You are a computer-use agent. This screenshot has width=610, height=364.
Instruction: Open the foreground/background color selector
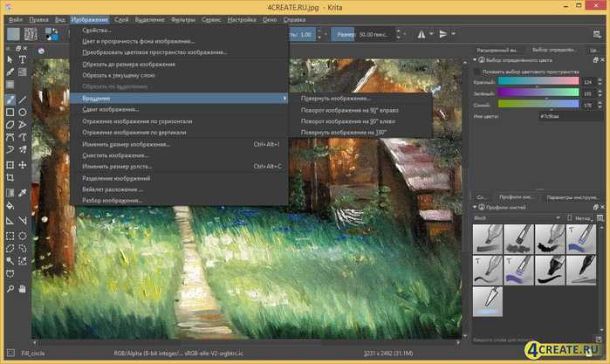point(51,34)
